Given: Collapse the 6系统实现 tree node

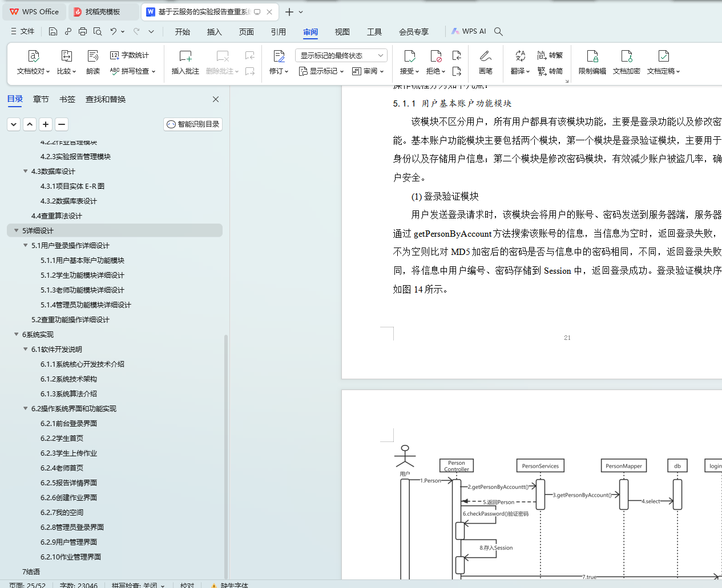Looking at the screenshot, I should (16, 334).
